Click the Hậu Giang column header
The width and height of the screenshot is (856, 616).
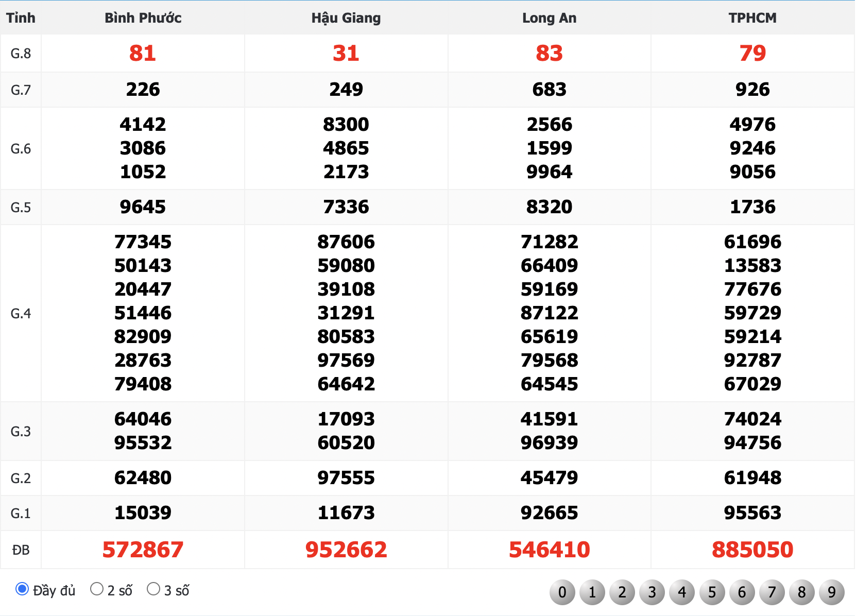click(346, 18)
